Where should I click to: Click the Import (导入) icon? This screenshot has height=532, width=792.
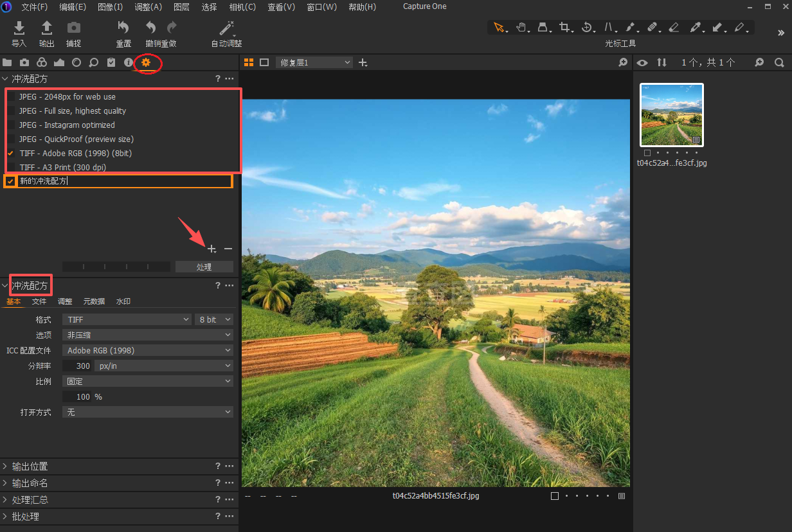pos(19,28)
